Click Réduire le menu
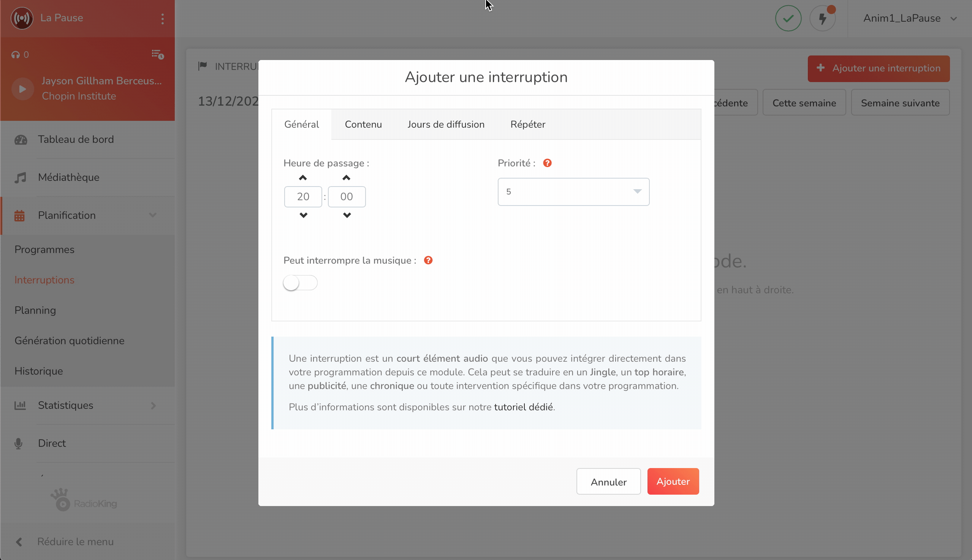Image resolution: width=972 pixels, height=560 pixels. pyautogui.click(x=75, y=541)
